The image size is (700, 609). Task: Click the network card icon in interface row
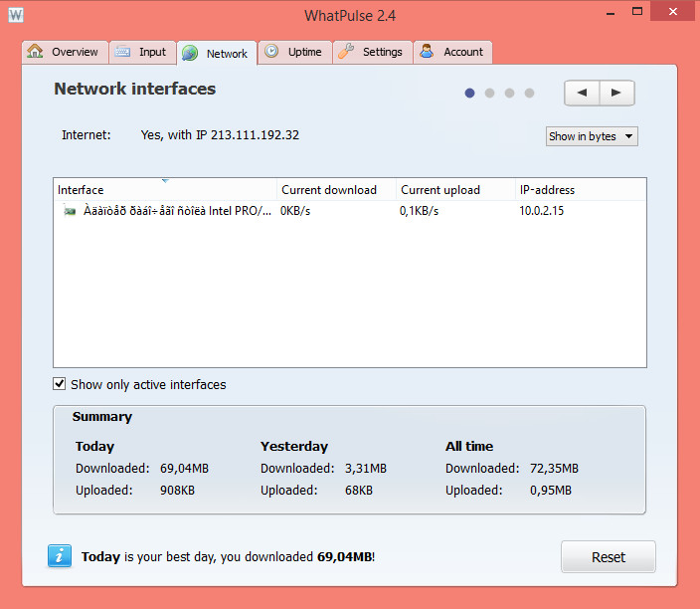pyautogui.click(x=70, y=210)
